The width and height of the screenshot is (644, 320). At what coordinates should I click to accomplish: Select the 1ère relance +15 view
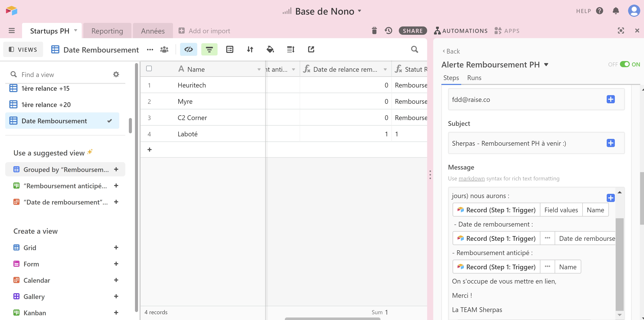[x=62, y=88]
